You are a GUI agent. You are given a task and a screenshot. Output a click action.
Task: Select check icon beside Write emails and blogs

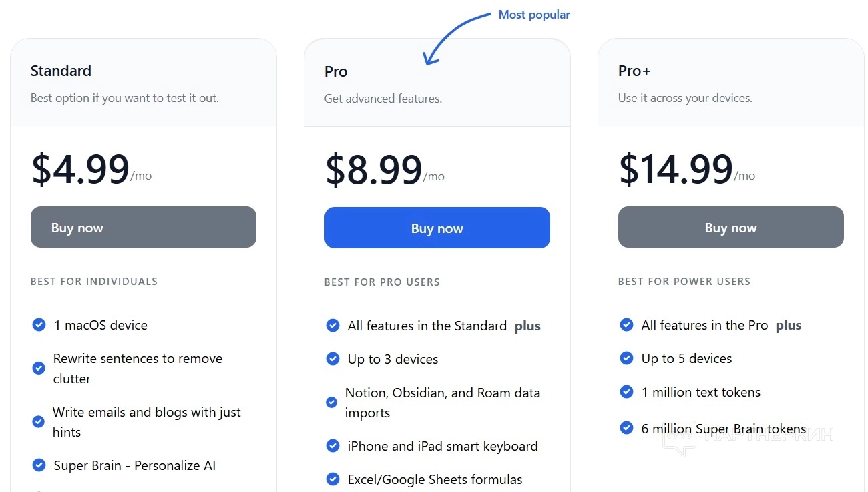(39, 422)
